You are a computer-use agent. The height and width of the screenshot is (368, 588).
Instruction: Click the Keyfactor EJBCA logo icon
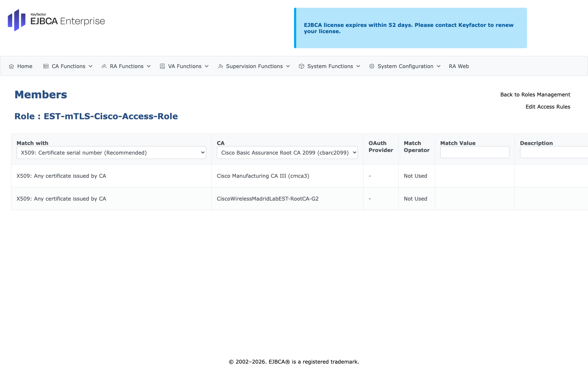(17, 20)
